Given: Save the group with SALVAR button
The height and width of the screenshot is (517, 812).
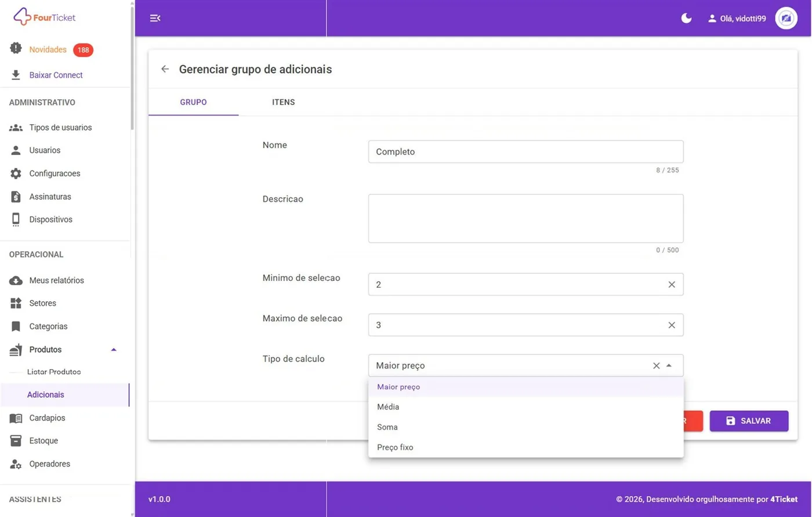Looking at the screenshot, I should pyautogui.click(x=749, y=421).
